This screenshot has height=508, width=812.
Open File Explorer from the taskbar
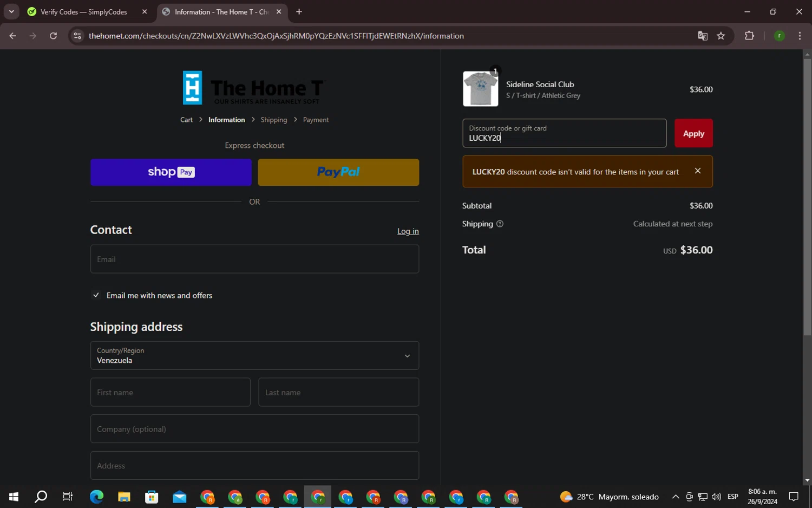(124, 497)
